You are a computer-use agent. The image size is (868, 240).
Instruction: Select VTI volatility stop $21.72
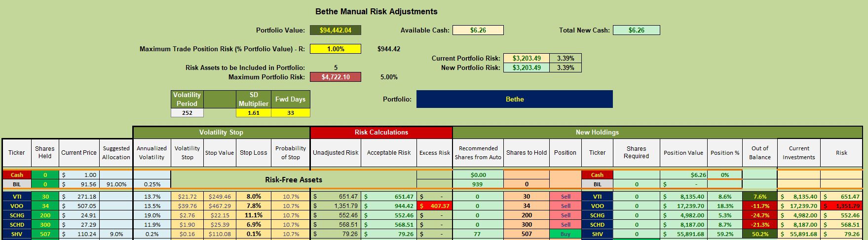[x=187, y=197]
